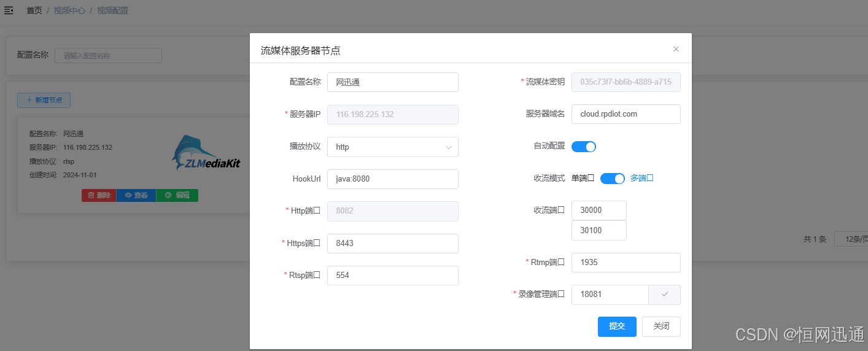Click the checkmark next to 录像管理端口
Viewport: 868px width, 351px height.
pos(665,295)
